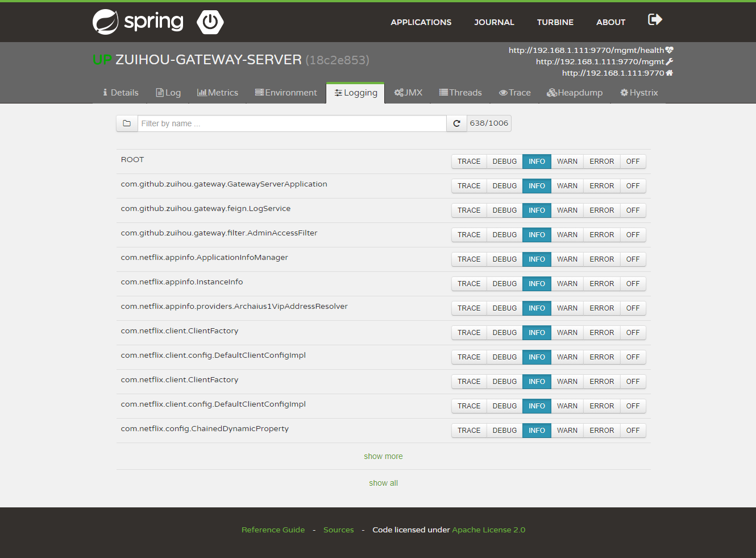Click the logout arrow icon
Image resolution: width=756 pixels, height=558 pixels.
(x=655, y=20)
